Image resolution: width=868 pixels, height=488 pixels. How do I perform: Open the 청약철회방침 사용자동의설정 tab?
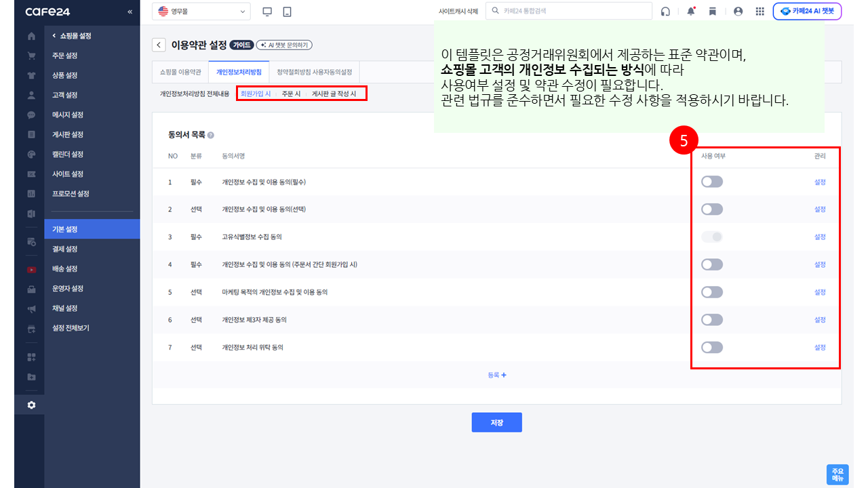click(315, 72)
